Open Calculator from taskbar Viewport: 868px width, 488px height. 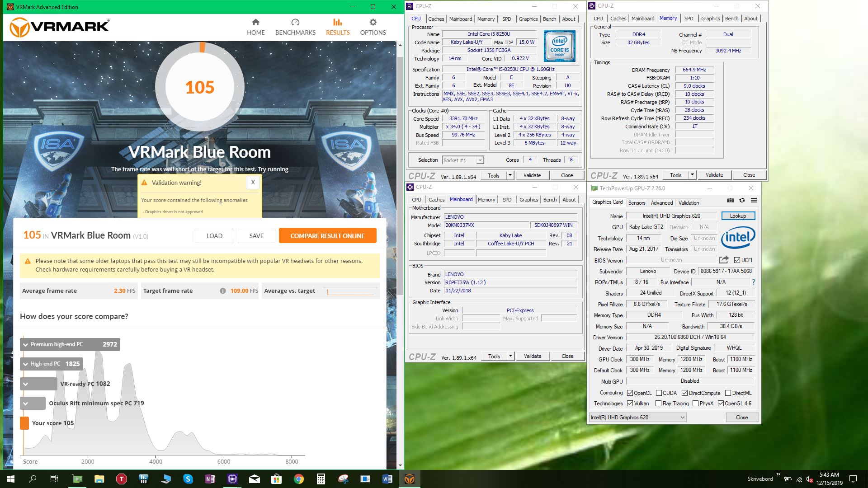pos(321,479)
